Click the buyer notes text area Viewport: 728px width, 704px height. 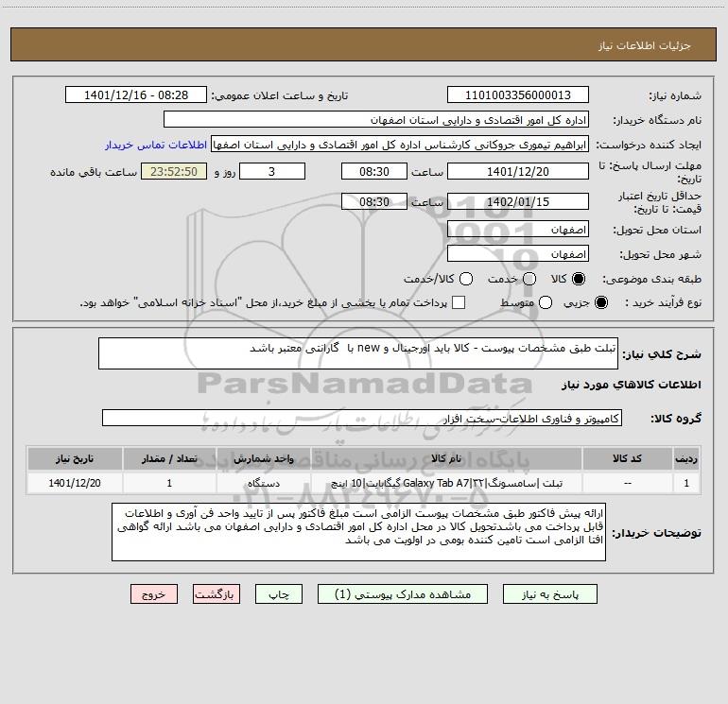[358, 532]
